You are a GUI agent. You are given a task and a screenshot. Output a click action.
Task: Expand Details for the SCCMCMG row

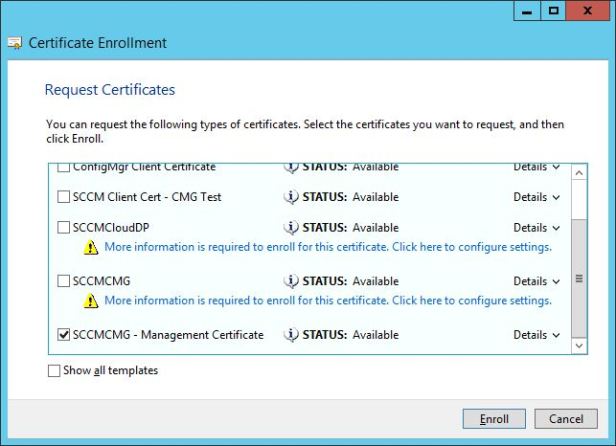(x=536, y=281)
